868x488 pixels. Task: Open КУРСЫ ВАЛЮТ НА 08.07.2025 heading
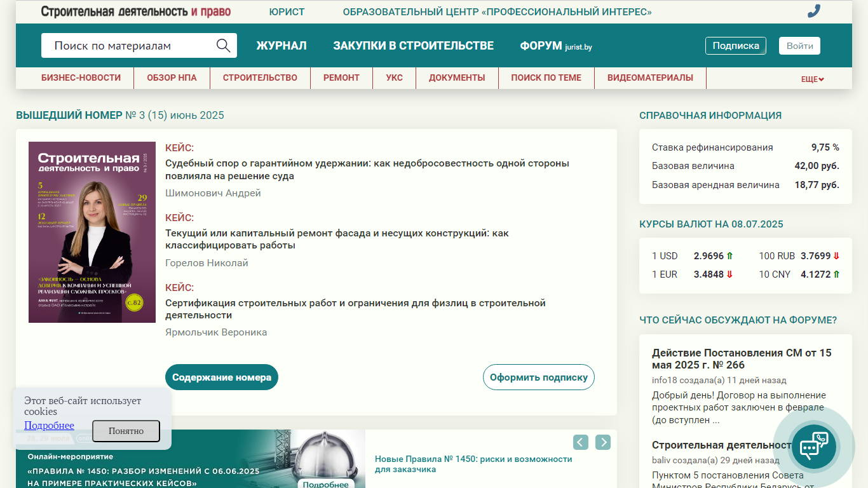click(711, 224)
